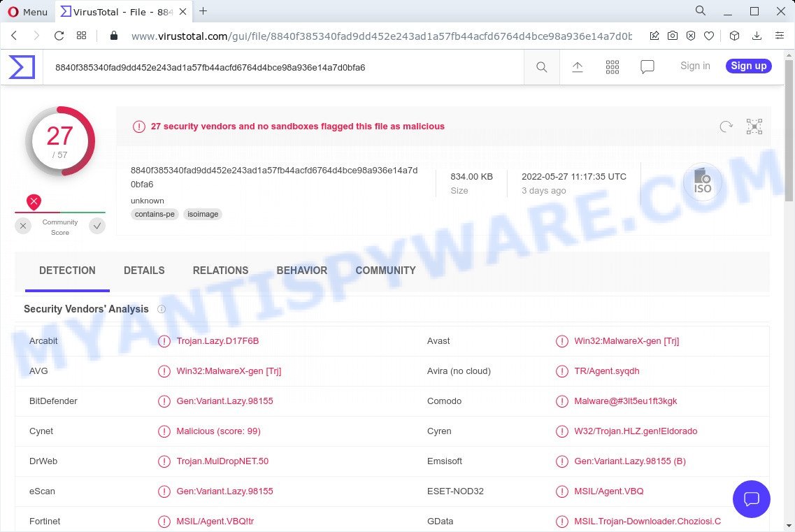Click the Sign up button
Screen dimensions: 795x532
click(748, 66)
